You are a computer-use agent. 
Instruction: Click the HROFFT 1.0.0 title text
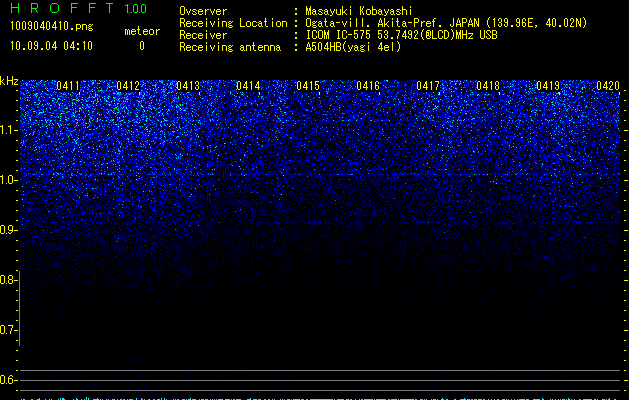[78, 8]
